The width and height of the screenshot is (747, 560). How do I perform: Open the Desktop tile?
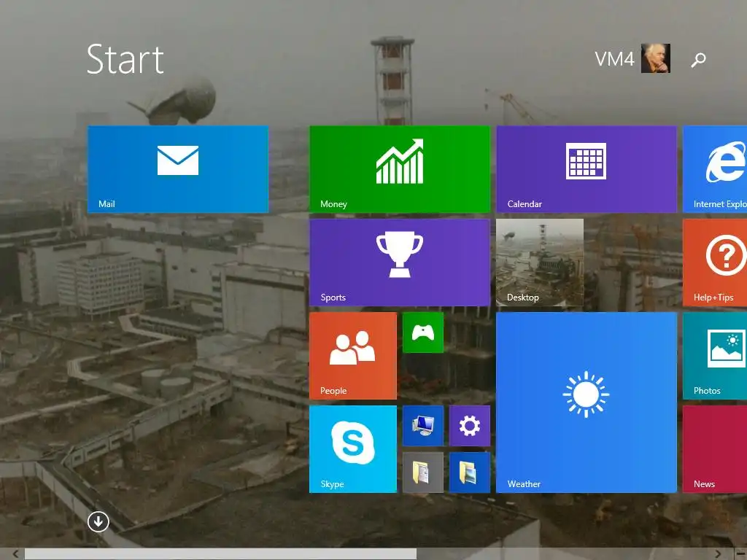(x=540, y=262)
